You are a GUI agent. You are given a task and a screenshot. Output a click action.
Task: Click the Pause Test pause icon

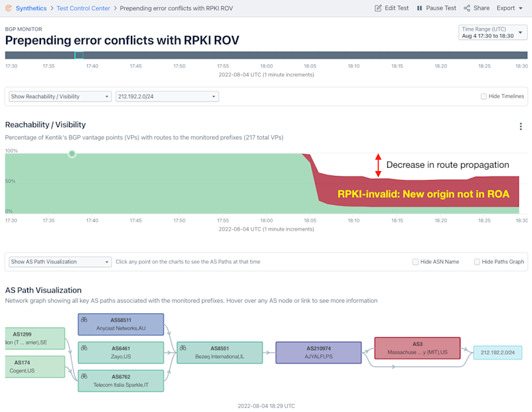[419, 8]
